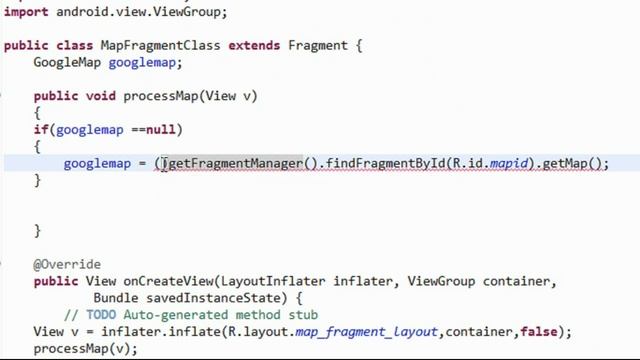Screen dimensions: 640x360
Task: Click the Bundle type
Action: click(116, 298)
